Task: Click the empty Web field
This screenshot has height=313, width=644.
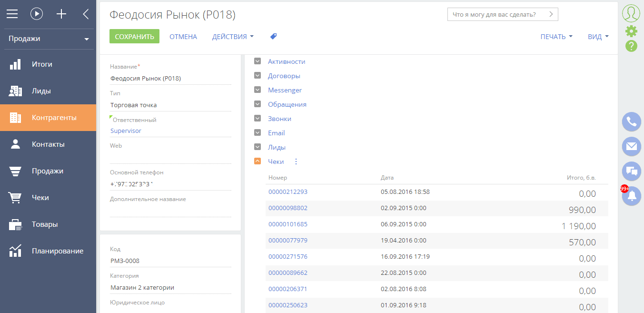Action: pyautogui.click(x=170, y=157)
